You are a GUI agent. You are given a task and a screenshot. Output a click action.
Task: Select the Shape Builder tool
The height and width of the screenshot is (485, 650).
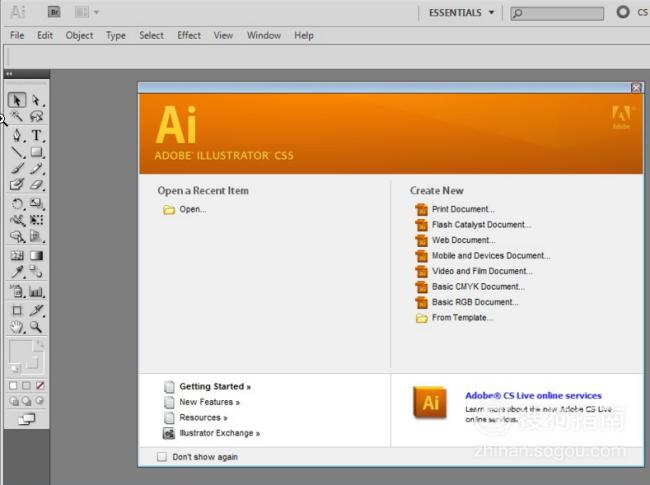[17, 237]
